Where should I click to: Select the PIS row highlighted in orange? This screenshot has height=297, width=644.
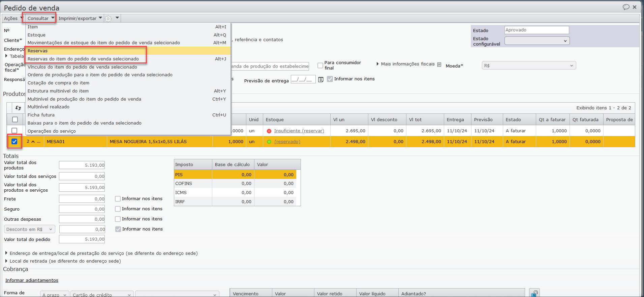pos(193,175)
